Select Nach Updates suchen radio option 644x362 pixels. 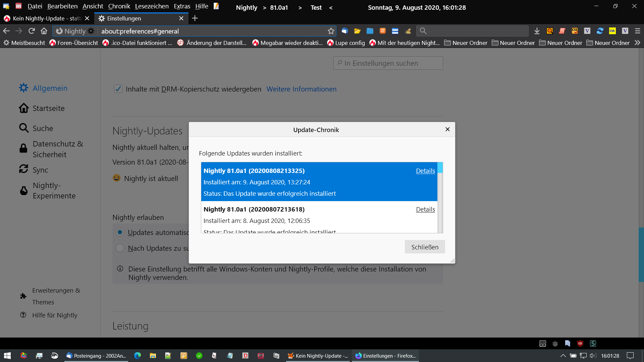click(120, 248)
